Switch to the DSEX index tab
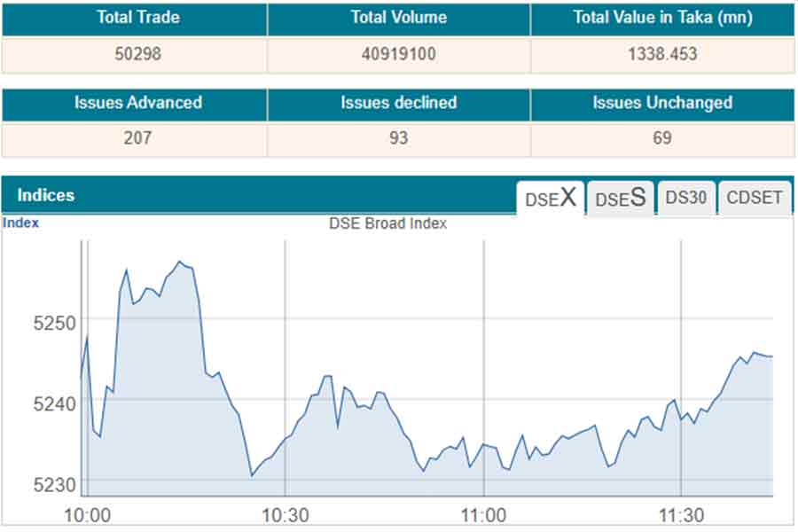The width and height of the screenshot is (798, 532). [551, 198]
